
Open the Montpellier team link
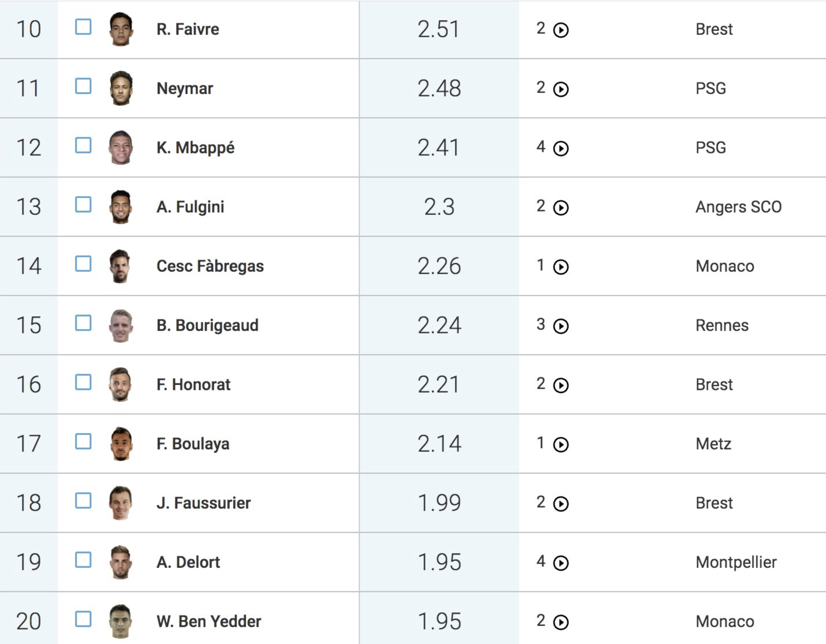pos(736,562)
